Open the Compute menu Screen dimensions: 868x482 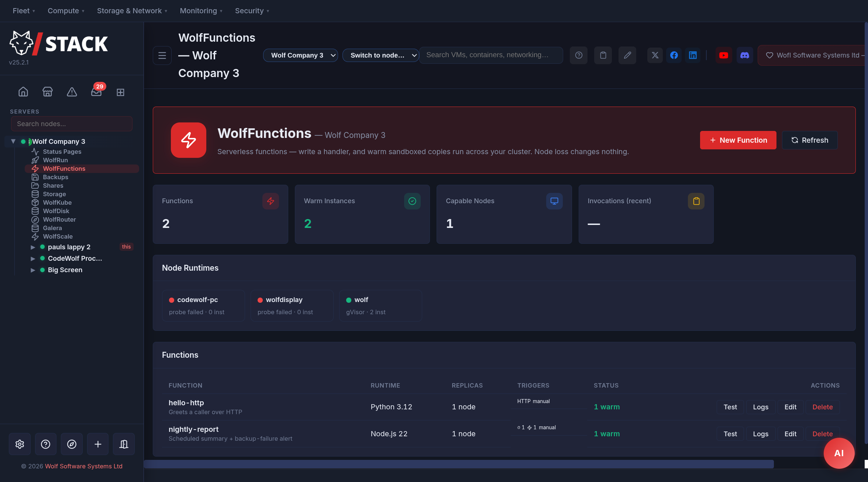[x=66, y=11]
